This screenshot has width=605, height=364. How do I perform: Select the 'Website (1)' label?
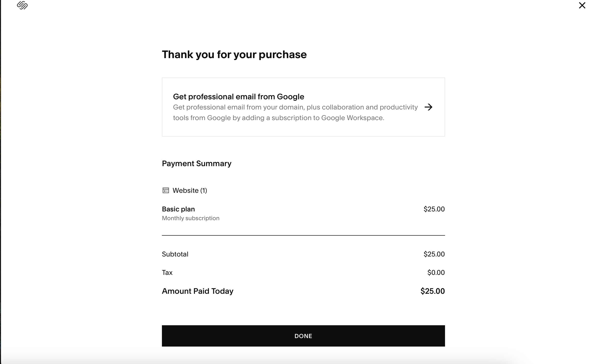point(190,191)
